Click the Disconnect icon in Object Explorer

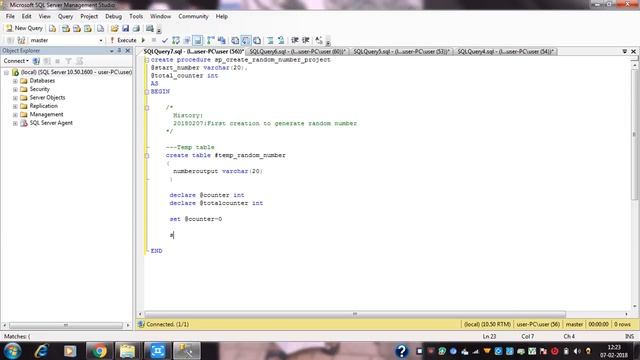pyautogui.click(x=47, y=61)
